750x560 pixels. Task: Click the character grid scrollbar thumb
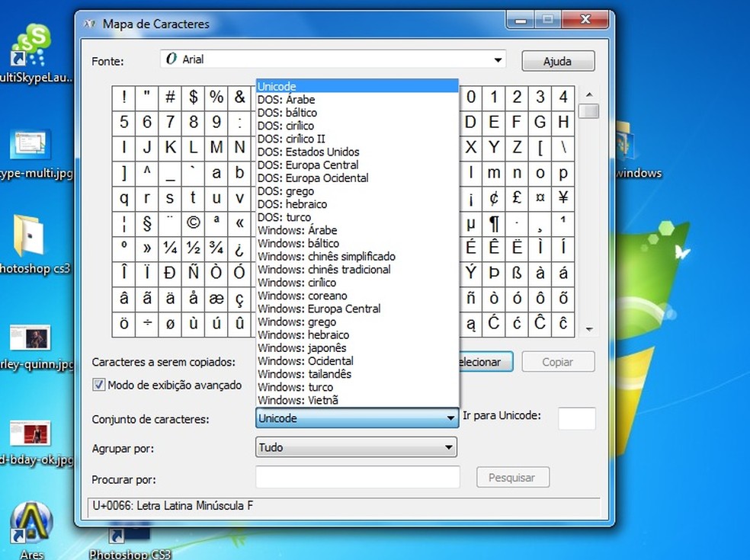tap(589, 111)
